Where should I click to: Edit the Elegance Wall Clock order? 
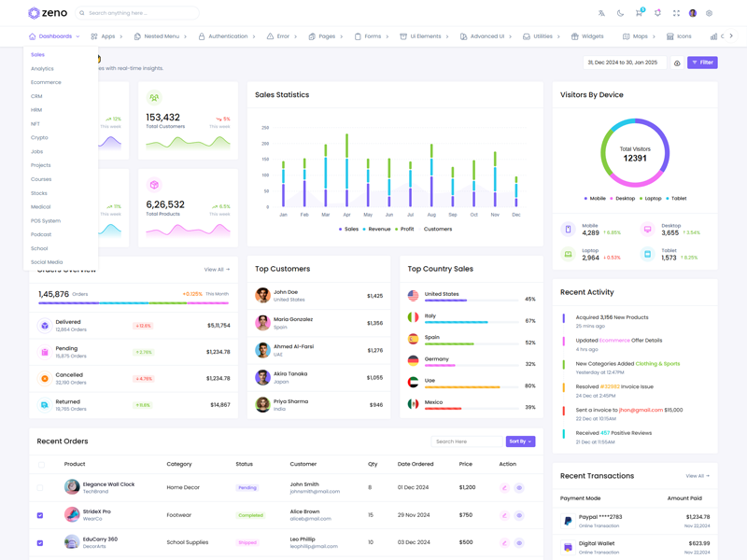[x=505, y=487]
